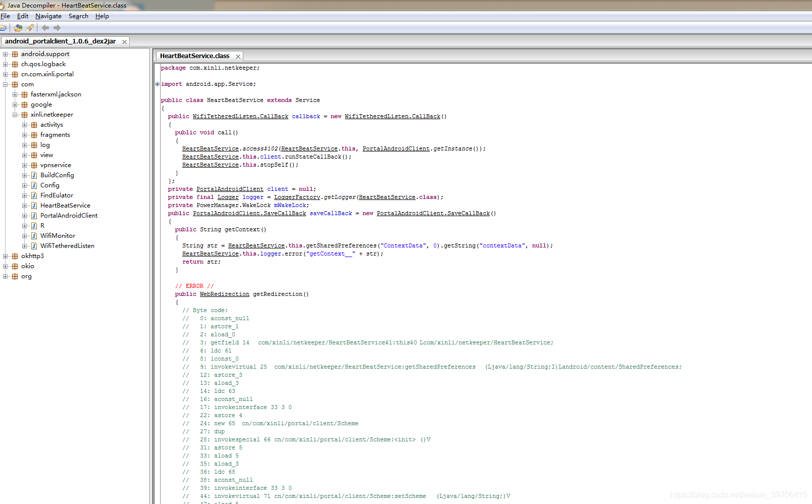The height and width of the screenshot is (504, 812).
Task: Follow the WebRedirection return type link
Action: pyautogui.click(x=224, y=294)
